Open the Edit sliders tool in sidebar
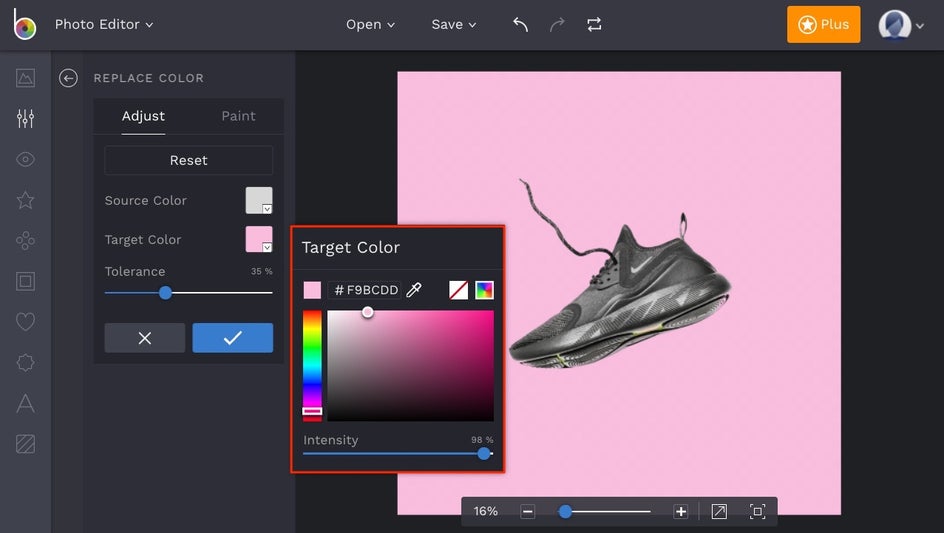Viewport: 944px width, 533px height. pos(25,119)
